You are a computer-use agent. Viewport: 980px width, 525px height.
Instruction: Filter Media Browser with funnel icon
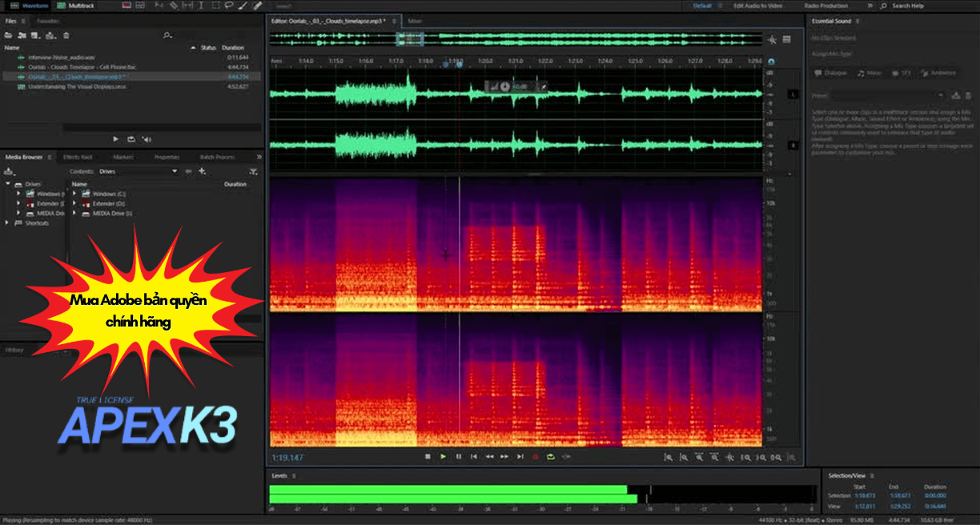click(254, 171)
